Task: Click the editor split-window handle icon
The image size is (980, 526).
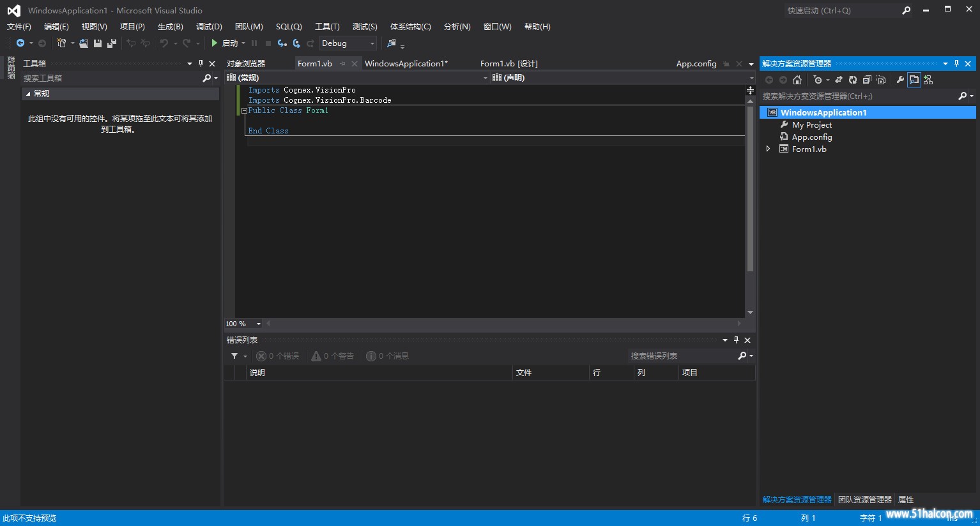Action: (x=750, y=91)
